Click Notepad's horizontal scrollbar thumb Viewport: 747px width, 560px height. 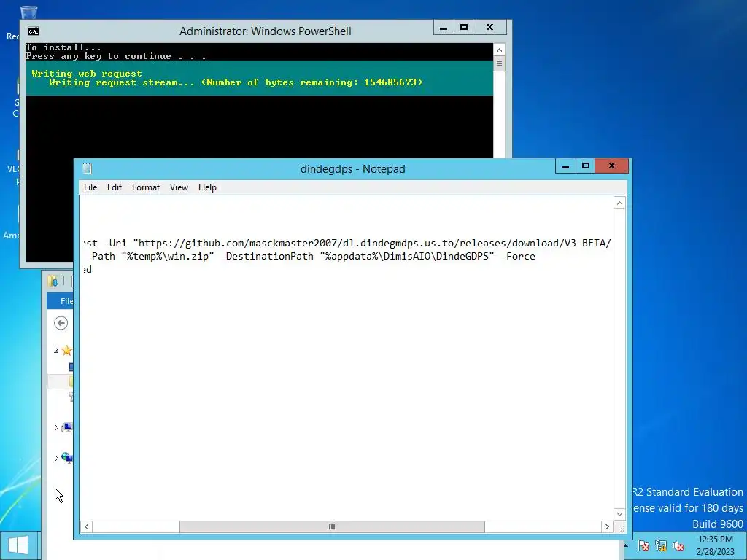pyautogui.click(x=332, y=526)
